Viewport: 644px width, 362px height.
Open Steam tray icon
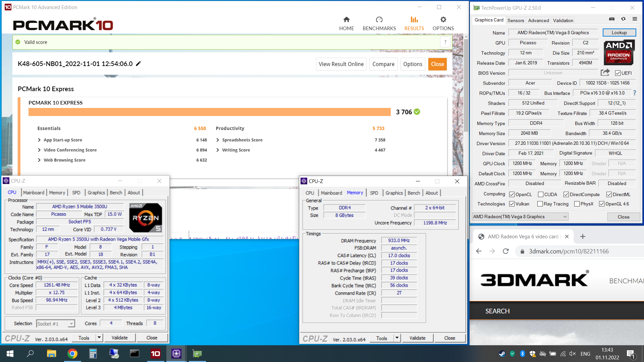pos(502,354)
